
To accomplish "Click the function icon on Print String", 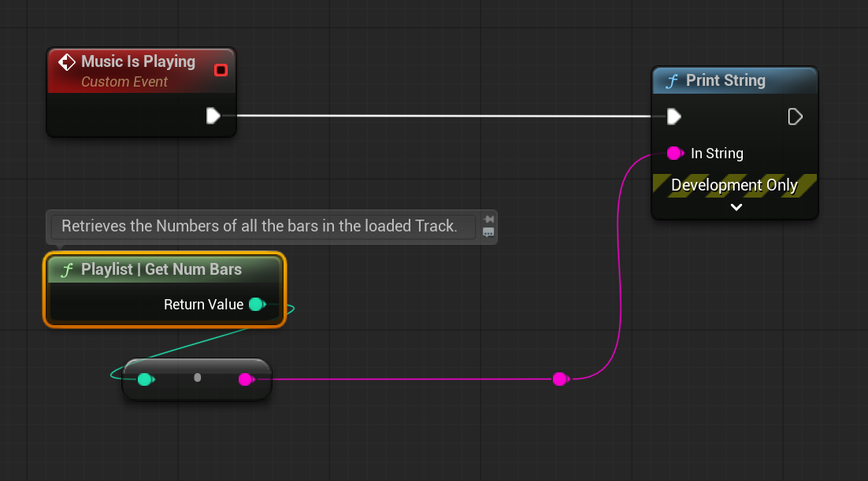I will click(672, 80).
